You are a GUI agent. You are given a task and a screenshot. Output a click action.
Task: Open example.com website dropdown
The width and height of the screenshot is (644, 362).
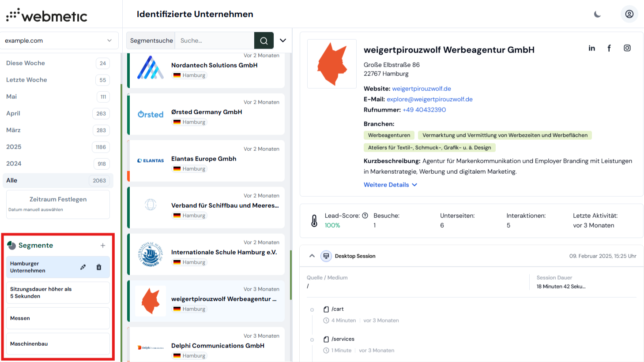(x=59, y=41)
